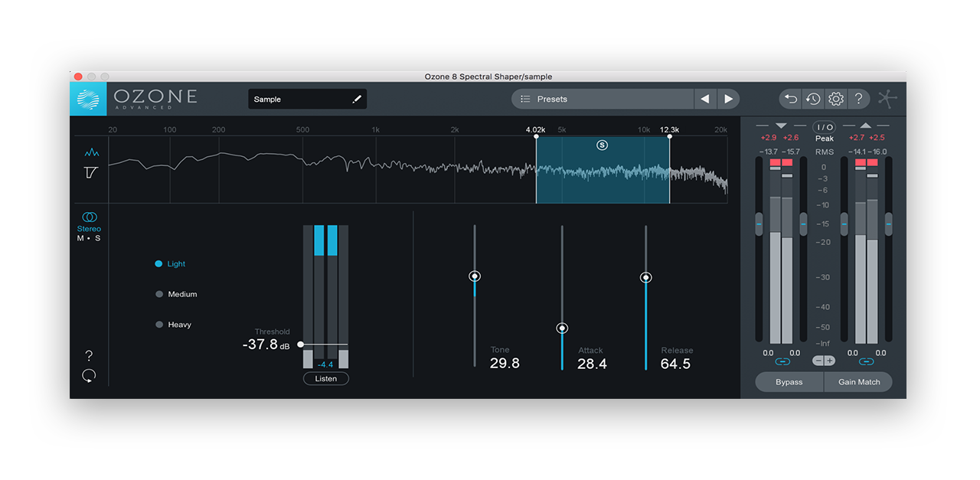This screenshot has height=480, width=980.
Task: Toggle the input gain link icon
Action: 782,361
